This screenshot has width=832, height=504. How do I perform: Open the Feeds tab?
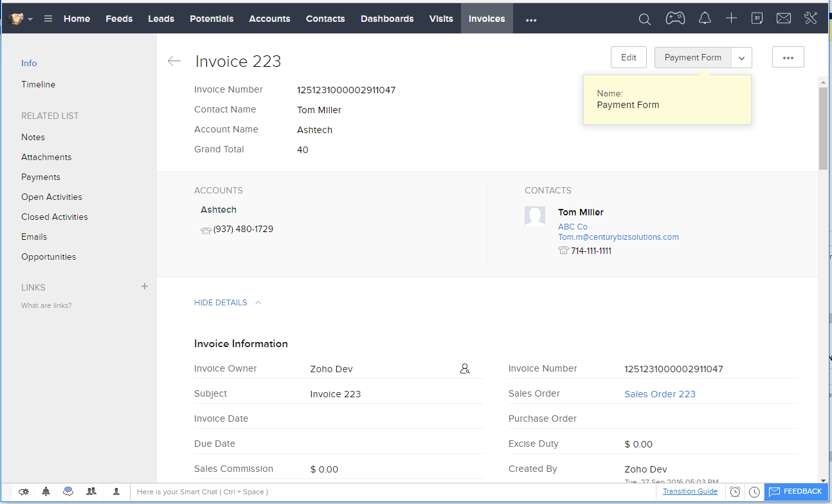(x=119, y=19)
